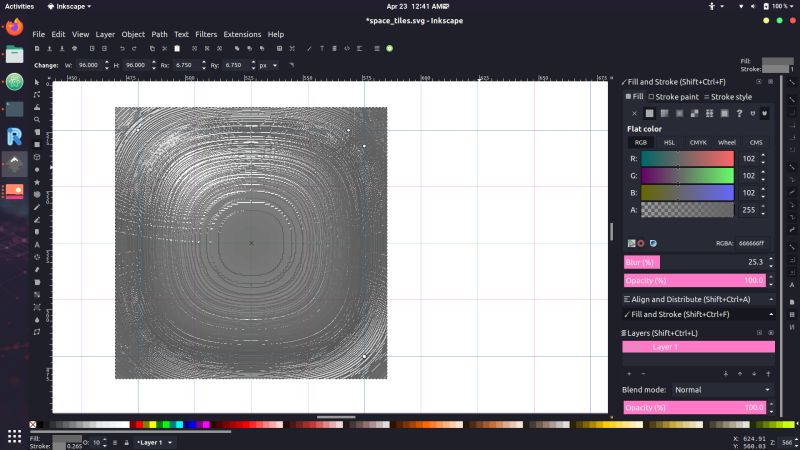
Task: Choose swatch paint type
Action: (724, 113)
